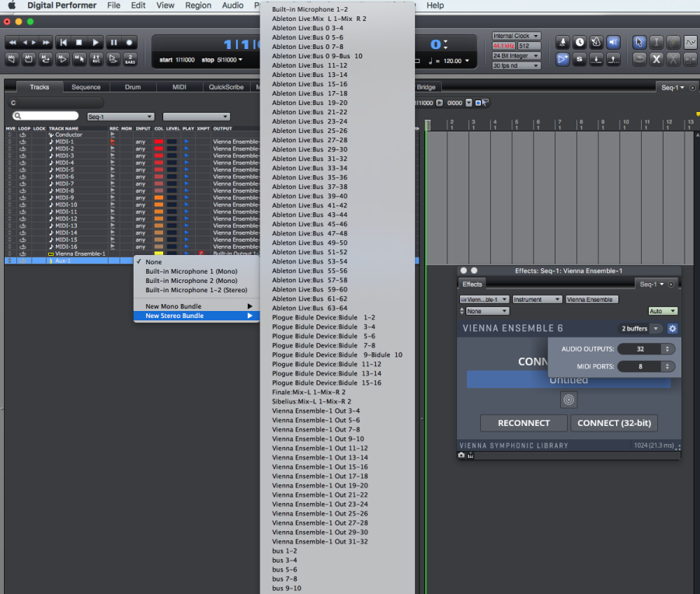
Task: Select the I-Beam tool
Action: pos(656,43)
